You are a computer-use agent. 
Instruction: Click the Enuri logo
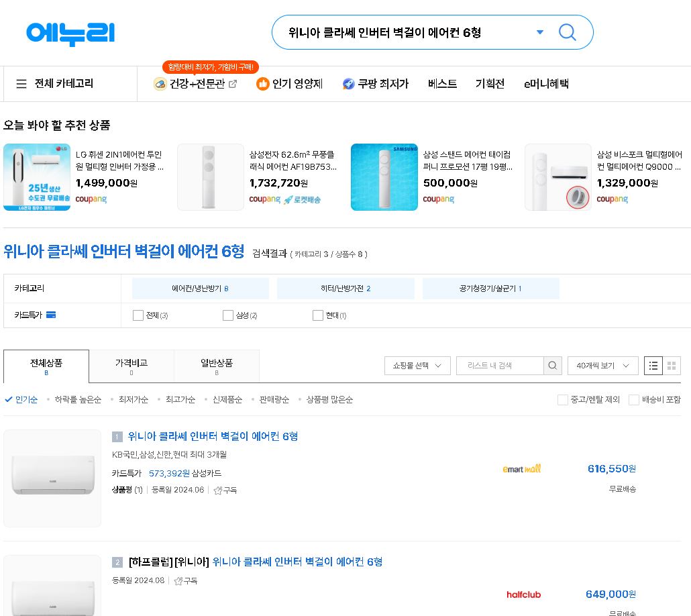70,34
